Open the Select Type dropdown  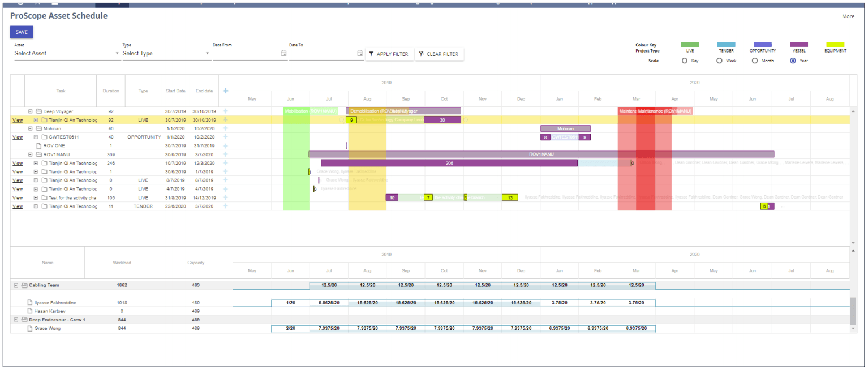(165, 51)
